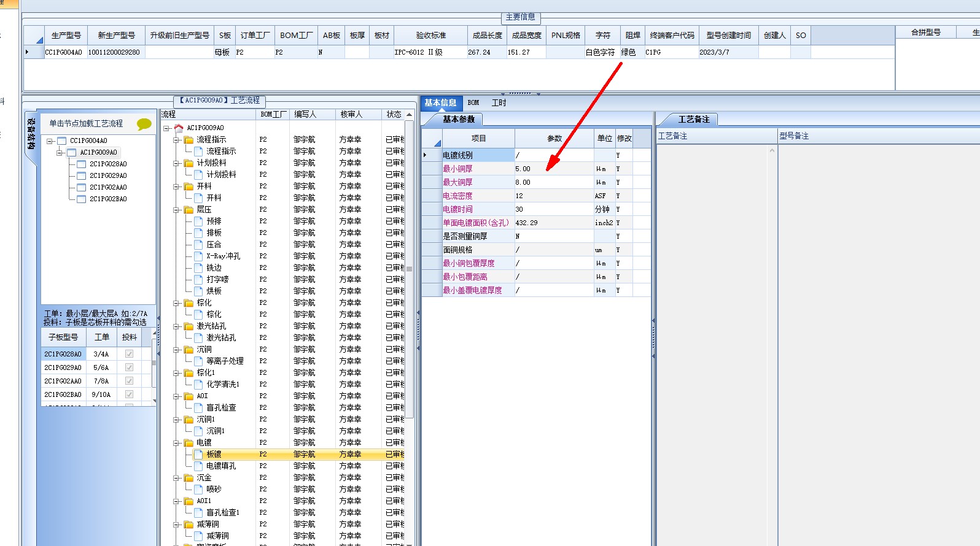Edit the 最大铜厚 value 8.00
This screenshot has height=546, width=980.
(x=554, y=182)
